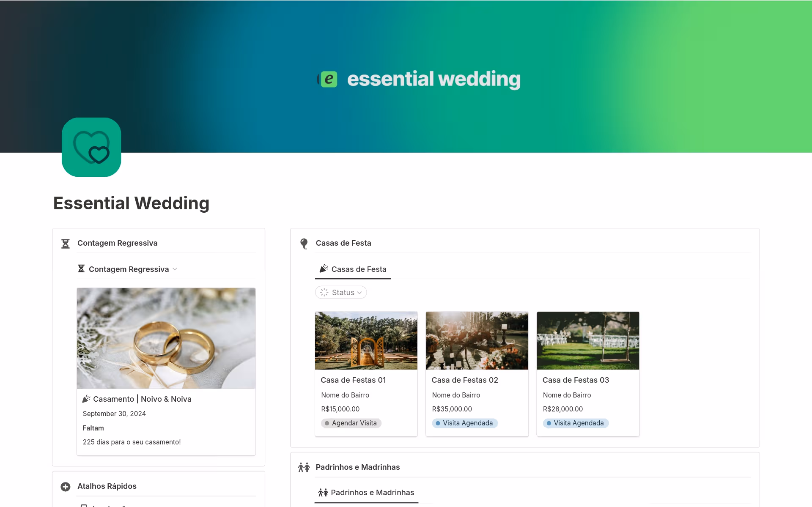
Task: Open the Casa de Festas 01 card title
Action: pyautogui.click(x=353, y=380)
